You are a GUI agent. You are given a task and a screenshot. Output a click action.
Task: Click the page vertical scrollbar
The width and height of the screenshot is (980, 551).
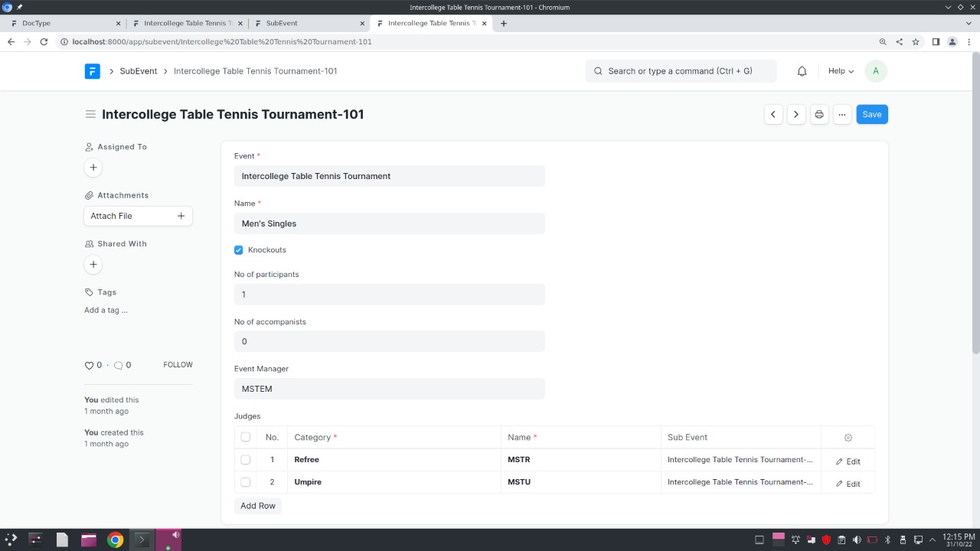975,203
